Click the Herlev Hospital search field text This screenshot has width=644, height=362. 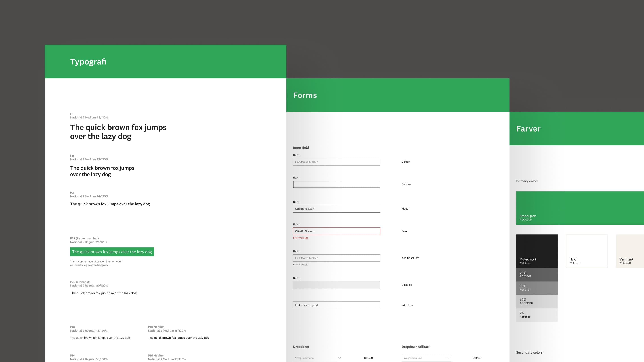[x=308, y=305]
